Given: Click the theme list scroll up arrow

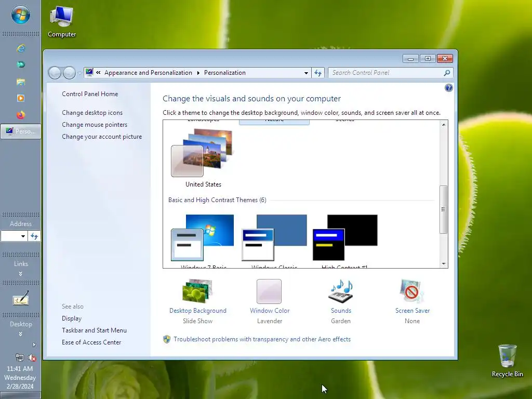Looking at the screenshot, I should pyautogui.click(x=444, y=125).
